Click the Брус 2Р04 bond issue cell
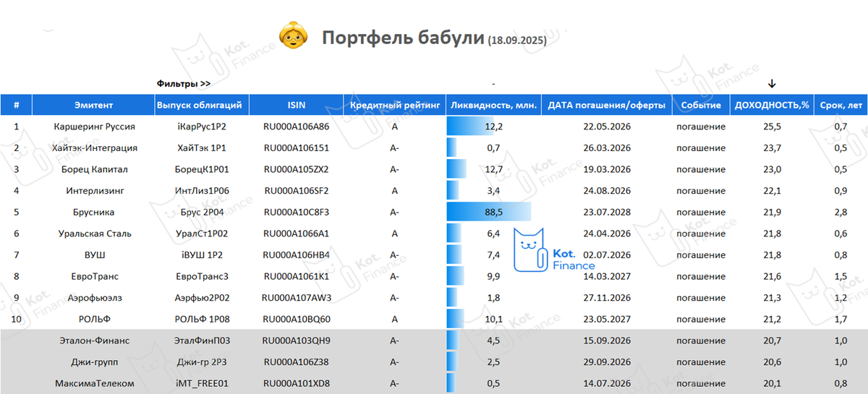This screenshot has height=394, width=868. [x=202, y=213]
